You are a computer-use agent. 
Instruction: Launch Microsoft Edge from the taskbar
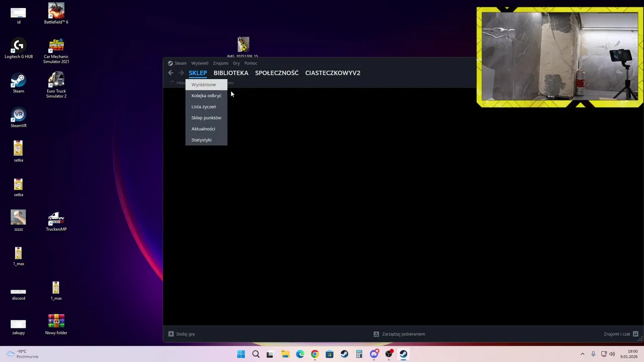300,354
